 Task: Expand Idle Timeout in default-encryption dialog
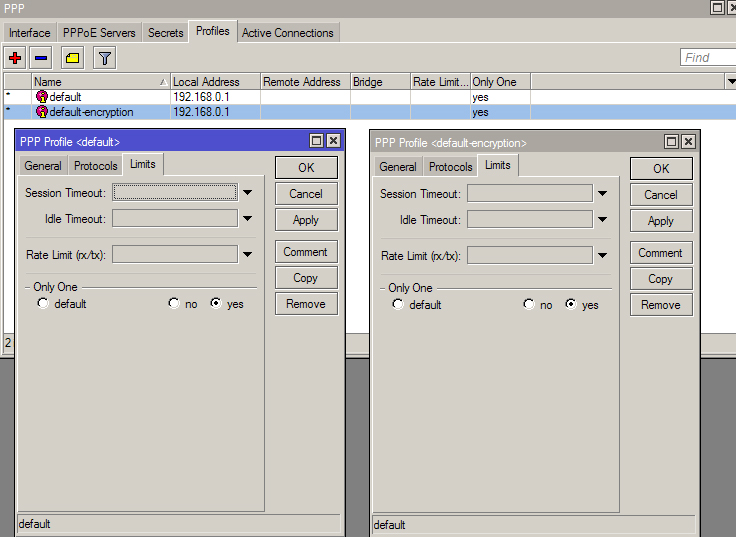(x=602, y=221)
